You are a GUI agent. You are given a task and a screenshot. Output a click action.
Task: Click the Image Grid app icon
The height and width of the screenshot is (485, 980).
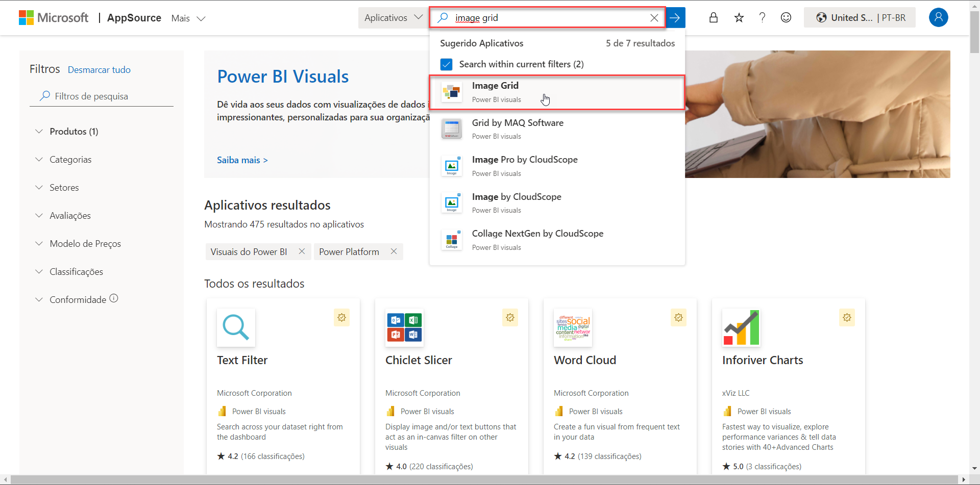point(452,92)
